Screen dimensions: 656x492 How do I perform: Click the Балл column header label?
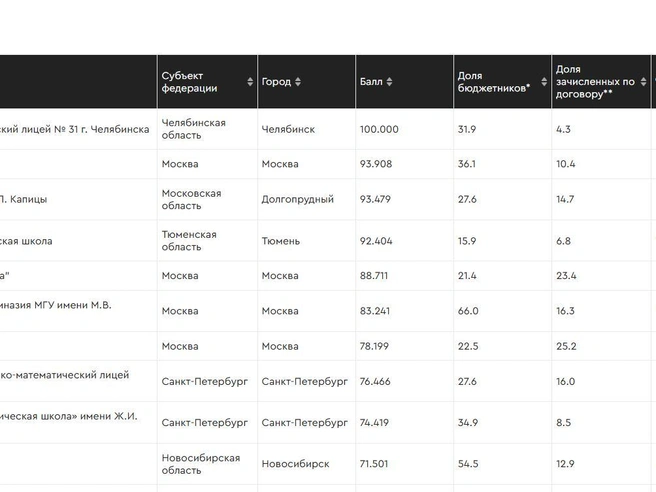coord(371,82)
